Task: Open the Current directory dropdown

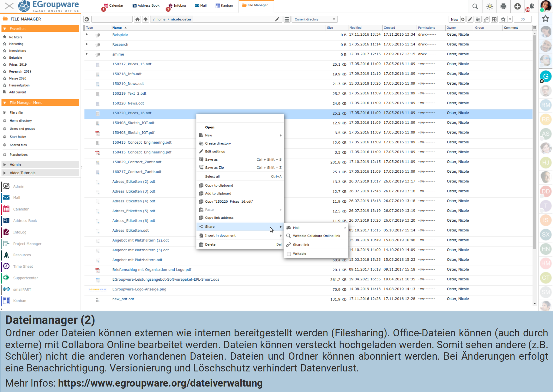Action: 314,19
